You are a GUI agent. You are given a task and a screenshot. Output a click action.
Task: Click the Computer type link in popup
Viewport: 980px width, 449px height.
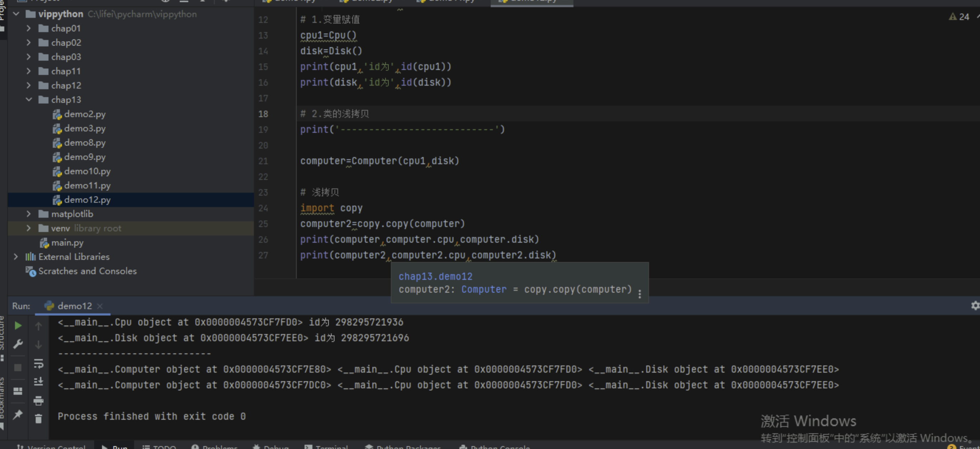click(x=484, y=289)
